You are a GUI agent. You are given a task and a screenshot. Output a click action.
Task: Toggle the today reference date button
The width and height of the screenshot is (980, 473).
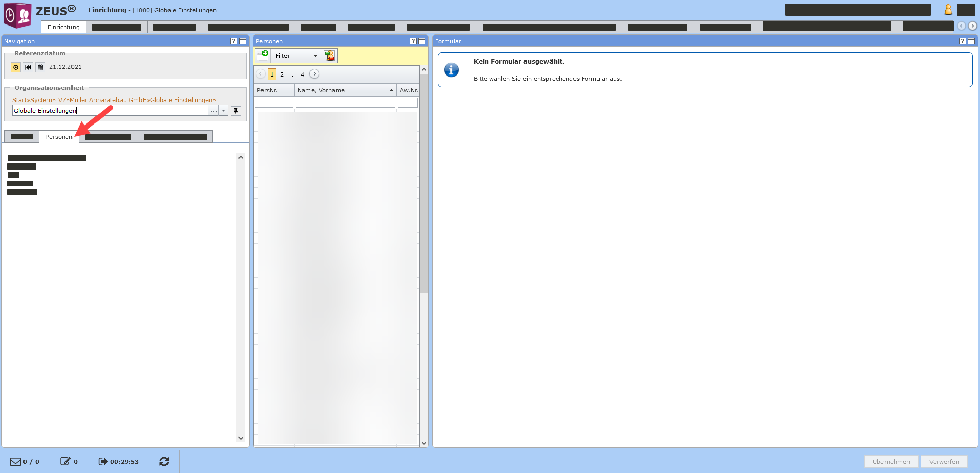(16, 67)
